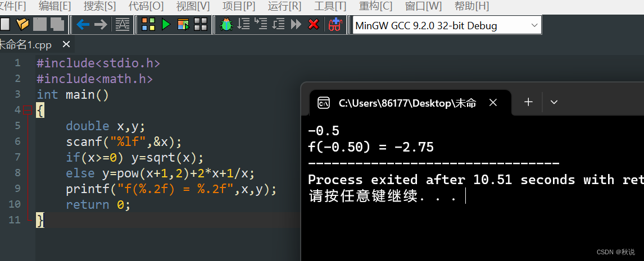Screen dimensions: 644x261
Task: Click the return 0; line
Action: [x=98, y=204]
